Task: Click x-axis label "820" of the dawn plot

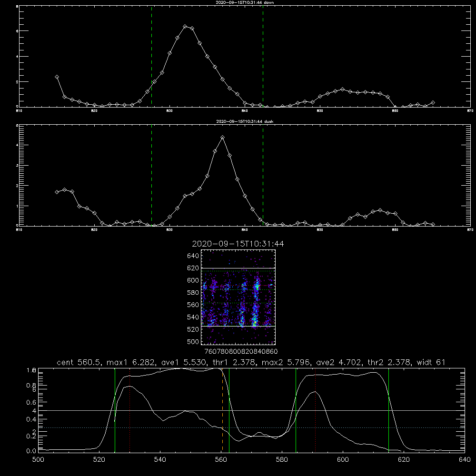Action: pyautogui.click(x=94, y=111)
